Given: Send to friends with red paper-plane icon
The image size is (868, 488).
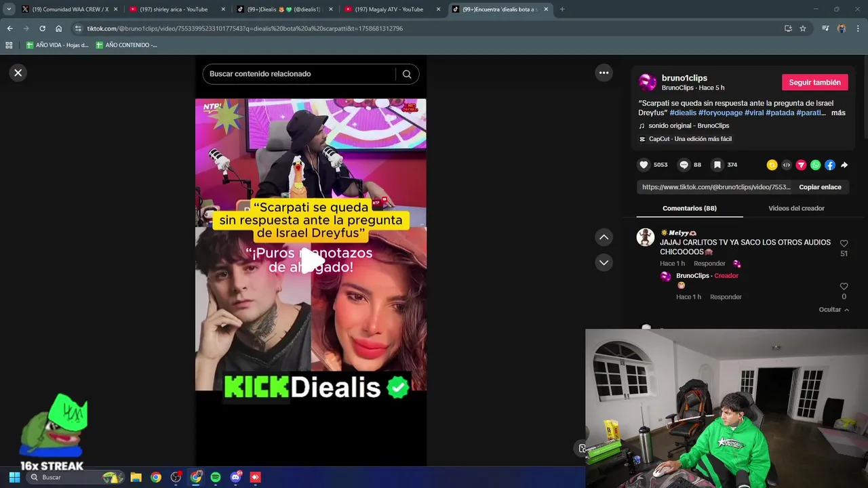Looking at the screenshot, I should click(x=801, y=165).
